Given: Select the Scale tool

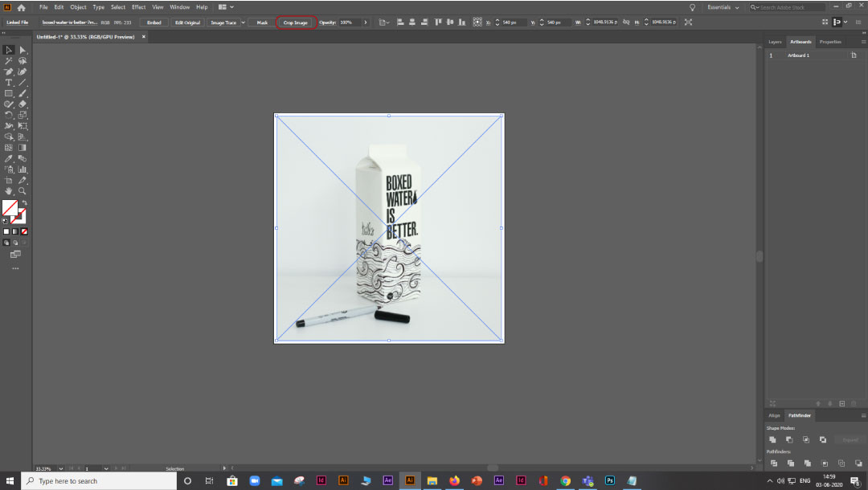Looking at the screenshot, I should pyautogui.click(x=23, y=115).
